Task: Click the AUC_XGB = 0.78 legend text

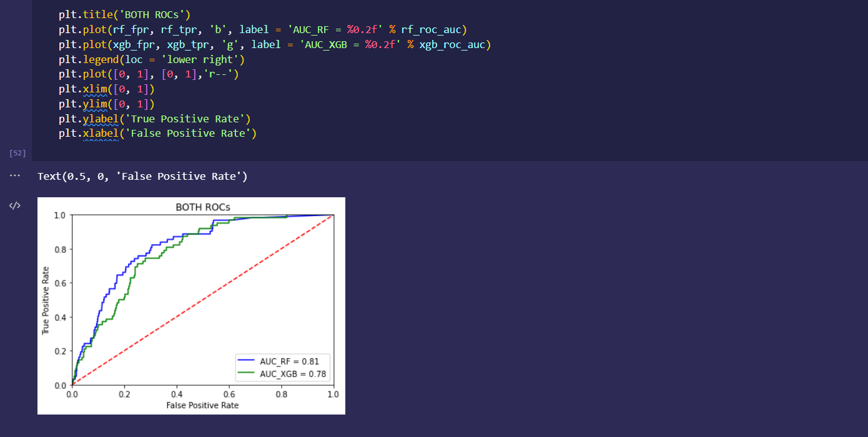Action: pyautogui.click(x=293, y=374)
